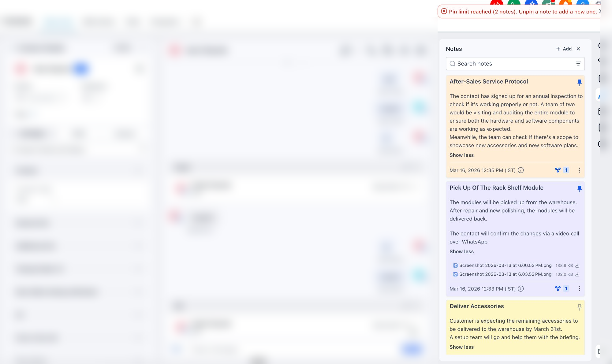Close the Notes panel

tap(578, 49)
